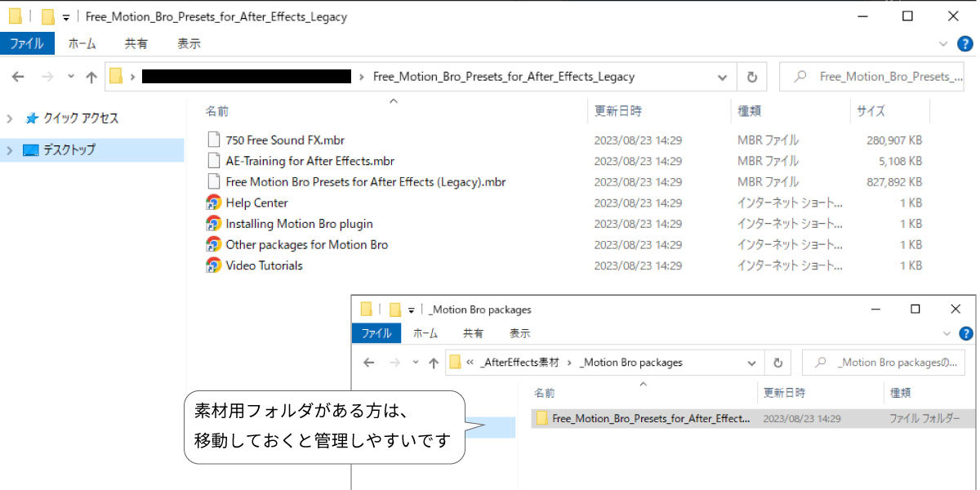The image size is (980, 490).
Task: Click the Quick Access star icon
Action: 31,118
